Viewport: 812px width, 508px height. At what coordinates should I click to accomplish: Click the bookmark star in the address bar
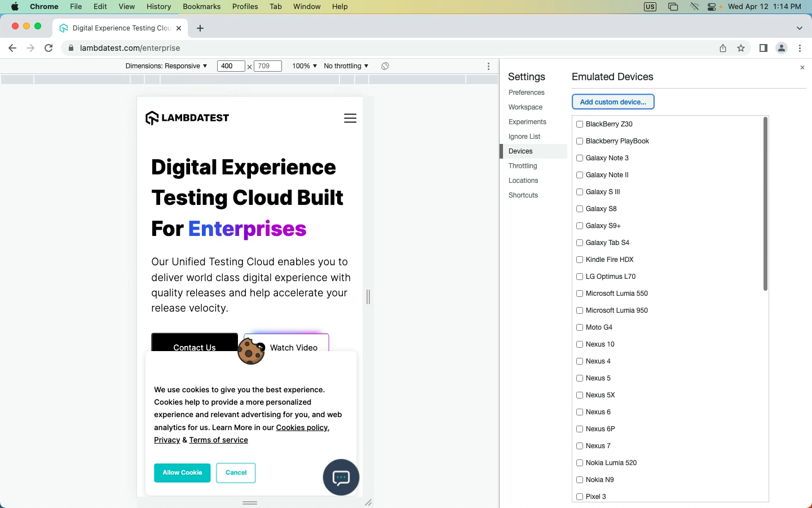click(741, 48)
